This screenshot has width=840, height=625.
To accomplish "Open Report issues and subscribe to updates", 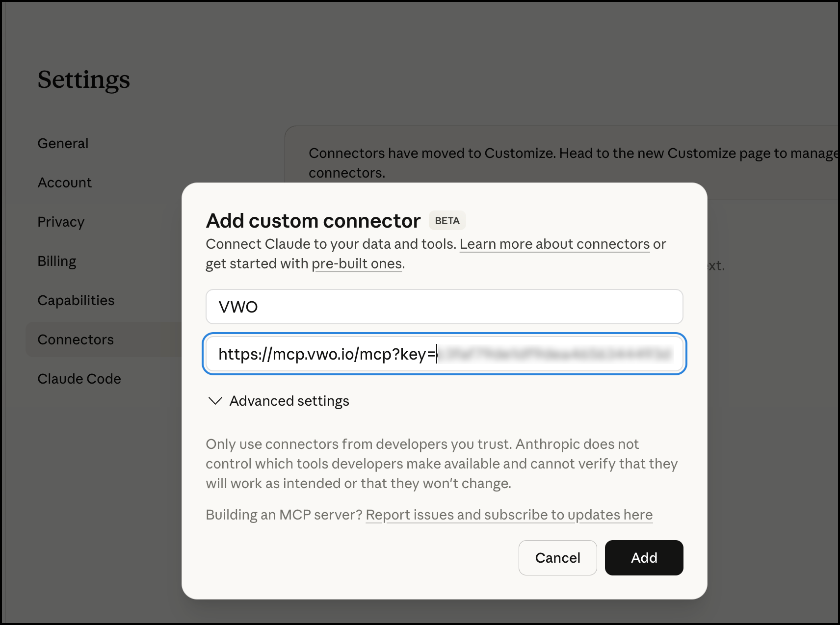I will (509, 515).
